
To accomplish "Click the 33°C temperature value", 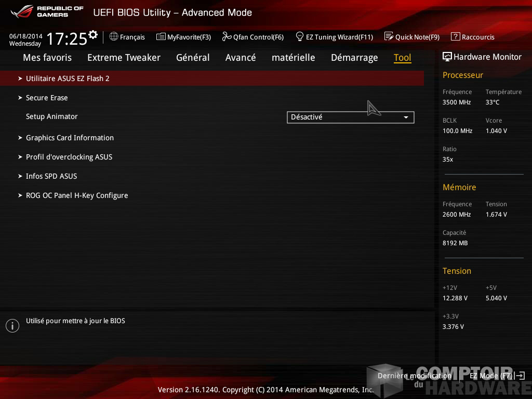I will click(493, 102).
